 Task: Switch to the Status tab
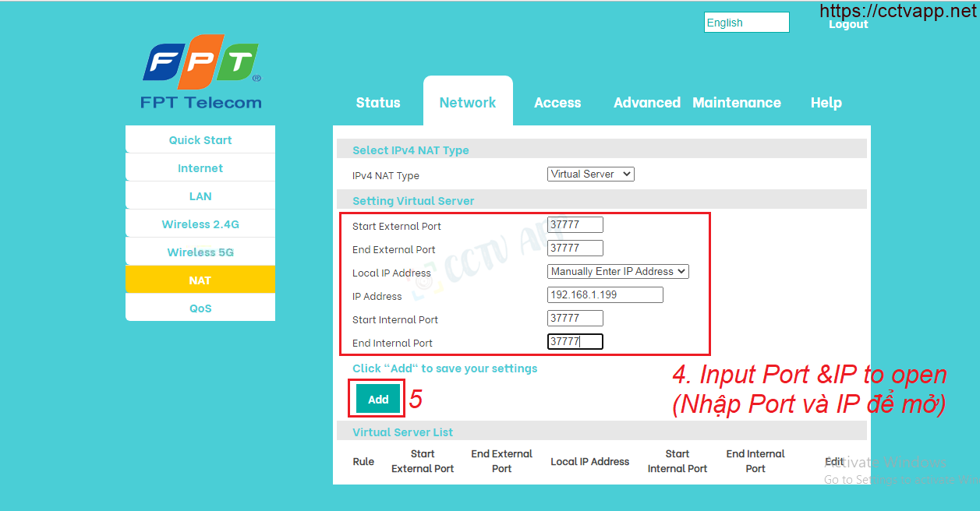coord(378,103)
